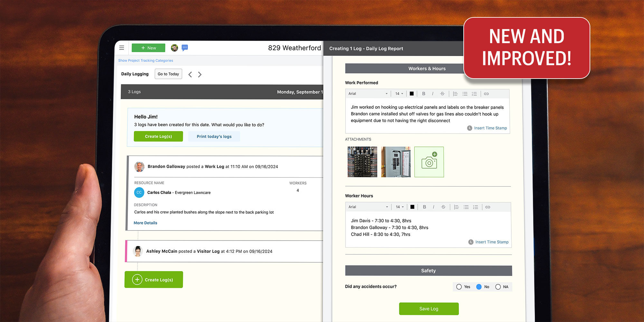The height and width of the screenshot is (322, 644).
Task: Apply italic formatting in Worker Hours editor
Action: (x=433, y=207)
